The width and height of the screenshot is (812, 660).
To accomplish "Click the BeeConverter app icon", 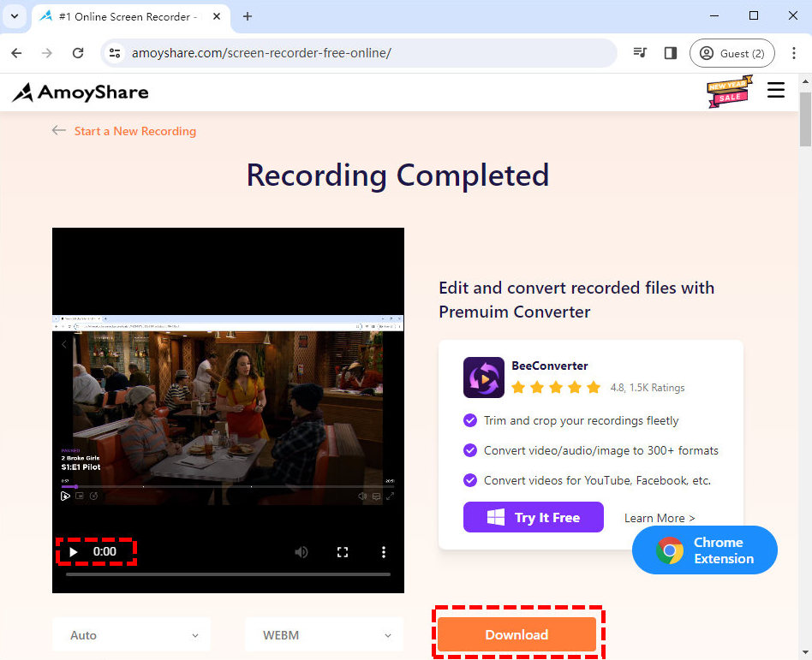I will click(484, 378).
